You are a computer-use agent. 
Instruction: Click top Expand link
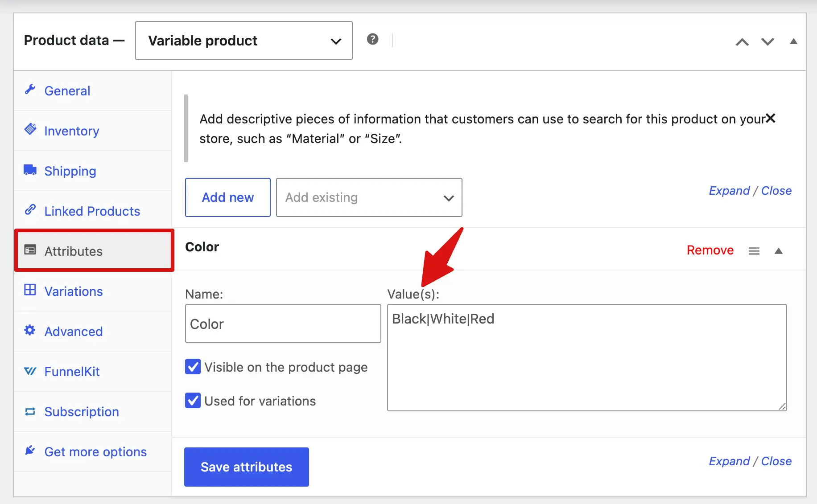click(729, 191)
